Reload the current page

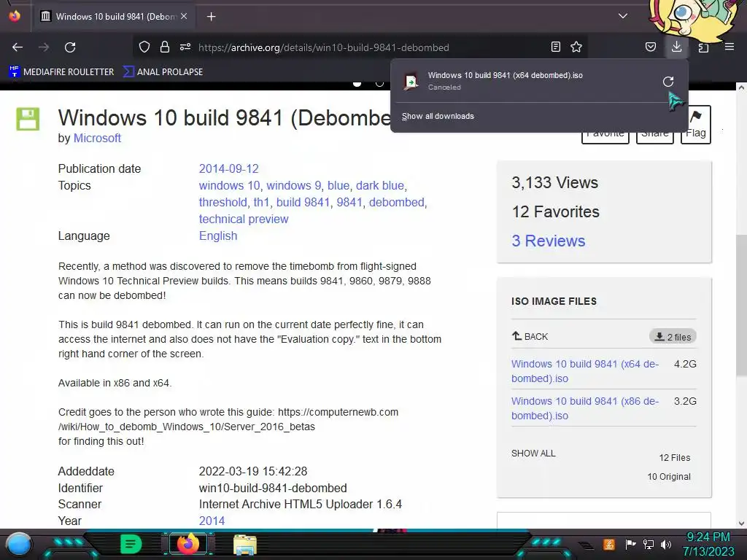point(70,47)
